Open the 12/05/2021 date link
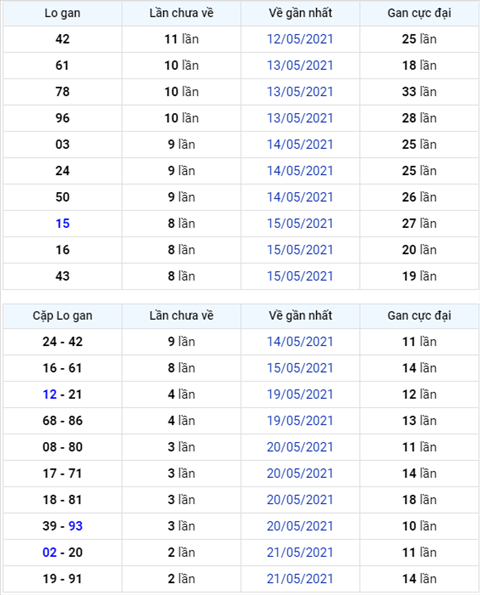Screen dimensions: 480x595 [300, 39]
